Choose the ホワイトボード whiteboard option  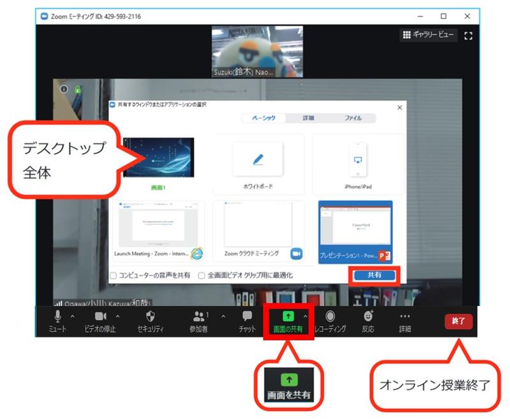(x=258, y=164)
